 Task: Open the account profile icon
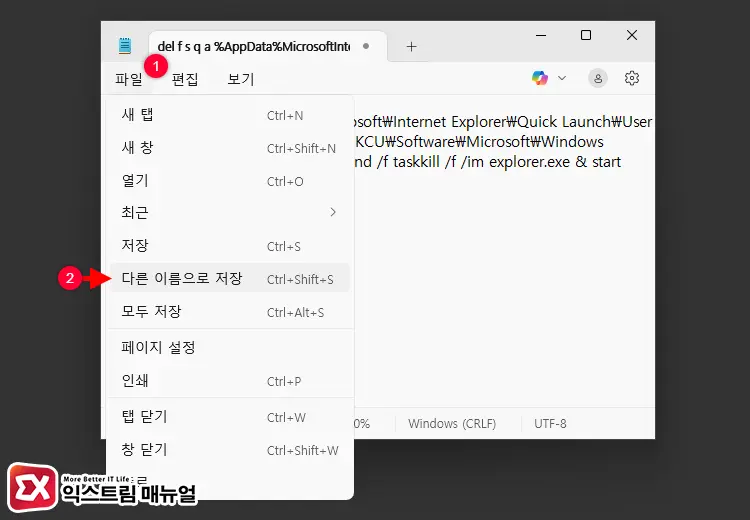click(598, 78)
